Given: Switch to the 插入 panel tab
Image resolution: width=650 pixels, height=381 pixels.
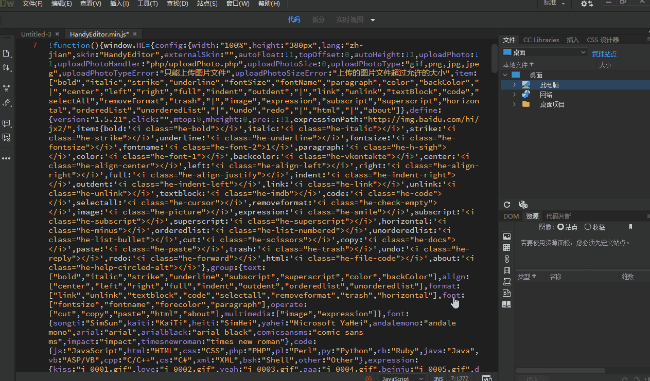Looking at the screenshot, I should click(572, 40).
